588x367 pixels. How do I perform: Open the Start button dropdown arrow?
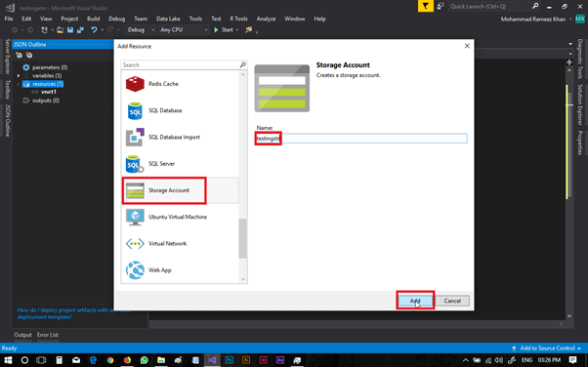point(237,30)
